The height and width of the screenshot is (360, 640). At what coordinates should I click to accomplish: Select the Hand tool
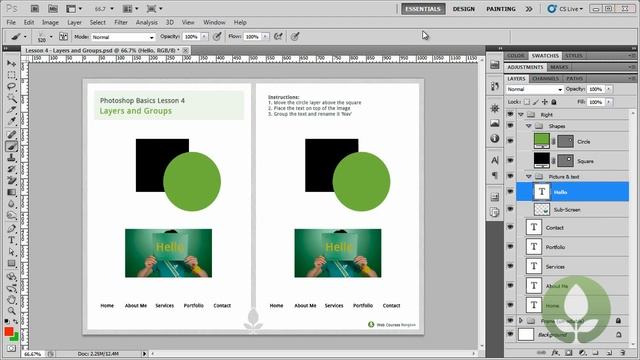pyautogui.click(x=11, y=300)
